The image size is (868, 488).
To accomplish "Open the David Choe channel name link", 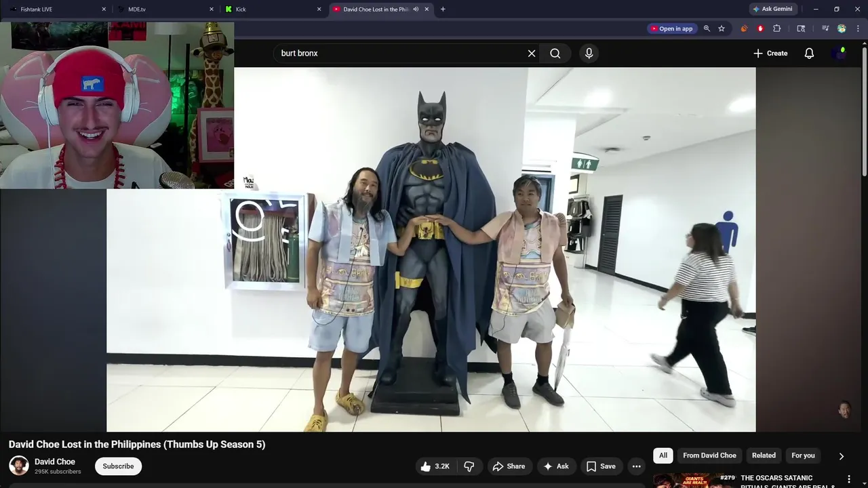I will coord(55,462).
